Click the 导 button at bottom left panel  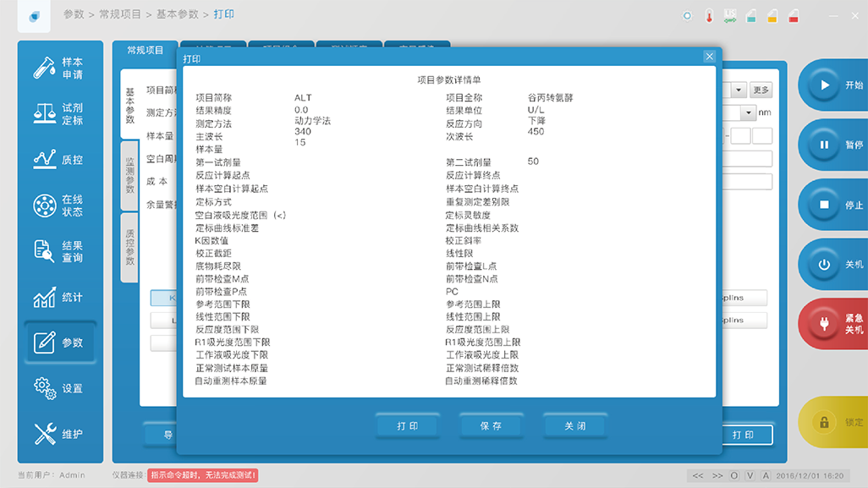[161, 435]
